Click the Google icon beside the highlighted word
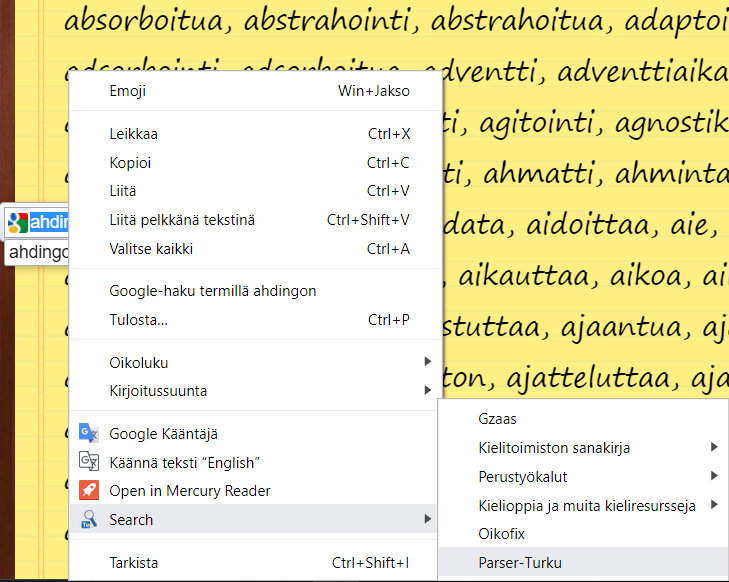This screenshot has height=582, width=729. click(16, 221)
